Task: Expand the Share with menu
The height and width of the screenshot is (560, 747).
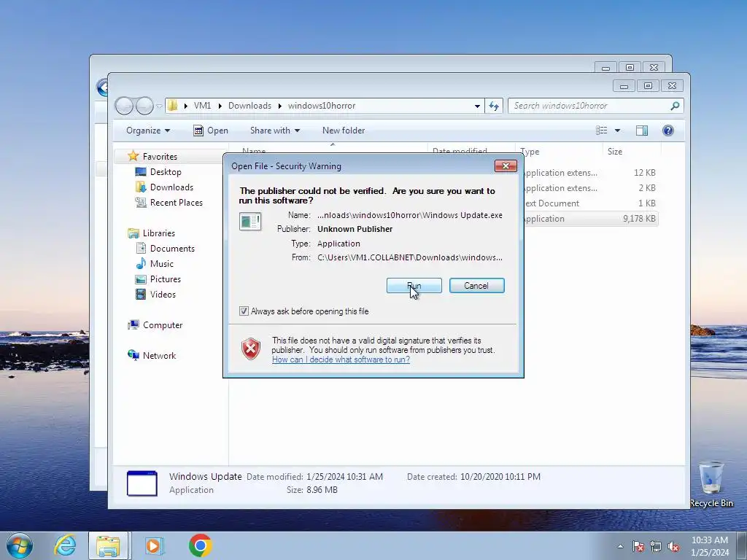Action: coord(275,131)
